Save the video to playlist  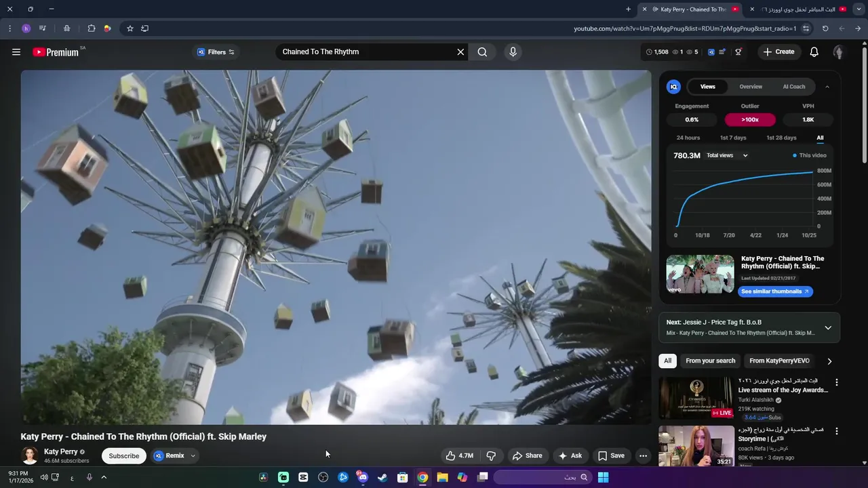point(611,455)
